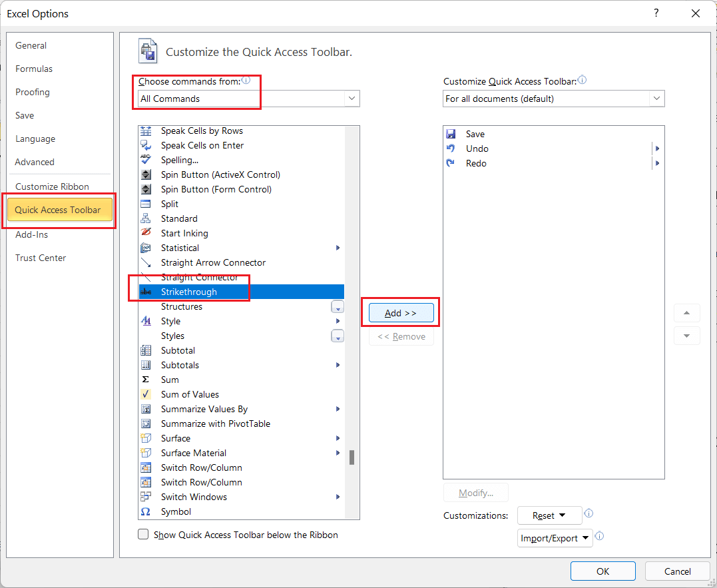Screen dimensions: 717x588
Task: Click the command list scrollbar
Action: (352, 457)
